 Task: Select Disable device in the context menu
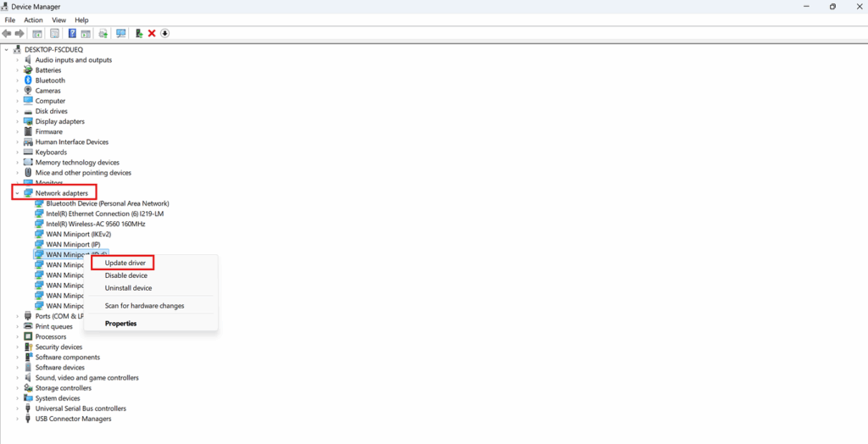click(x=126, y=275)
